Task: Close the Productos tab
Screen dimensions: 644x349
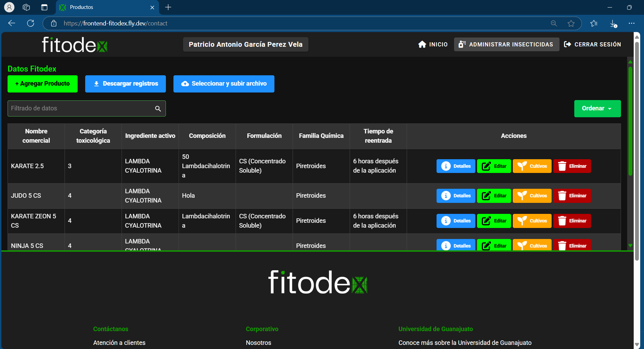Action: point(152,7)
